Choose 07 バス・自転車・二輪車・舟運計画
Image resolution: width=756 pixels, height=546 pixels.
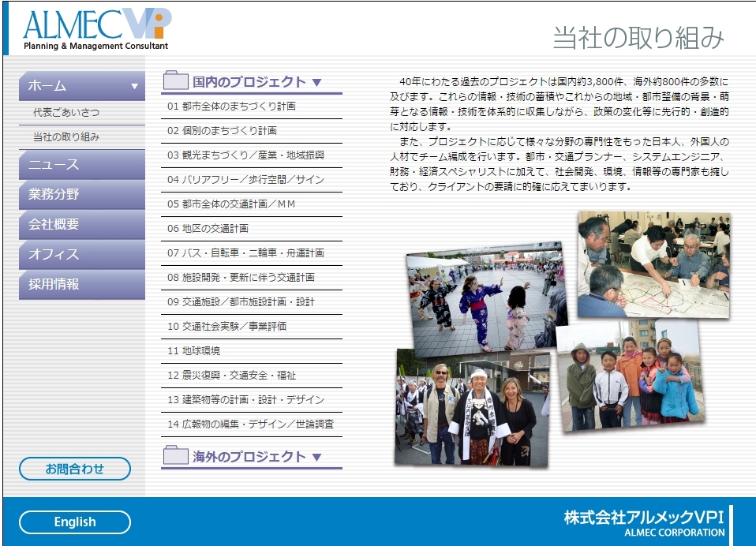[252, 253]
